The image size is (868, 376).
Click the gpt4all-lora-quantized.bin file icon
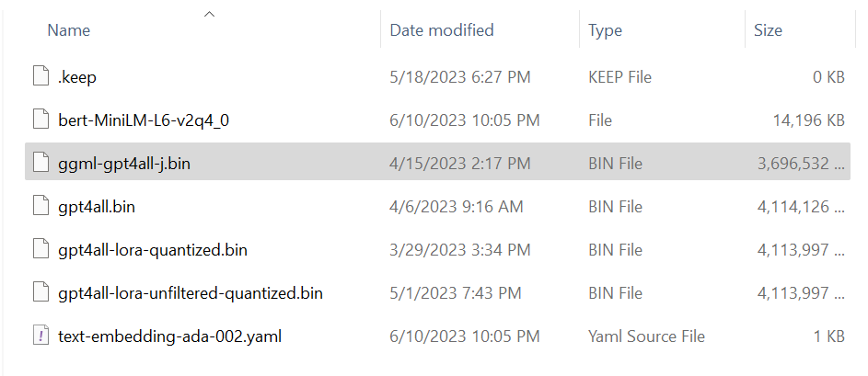click(x=40, y=250)
